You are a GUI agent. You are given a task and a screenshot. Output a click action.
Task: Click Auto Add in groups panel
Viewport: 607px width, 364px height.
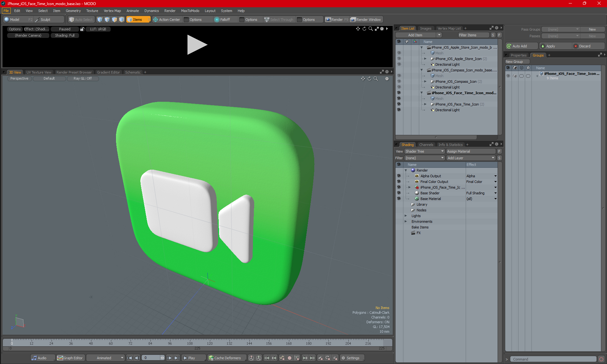pyautogui.click(x=521, y=46)
